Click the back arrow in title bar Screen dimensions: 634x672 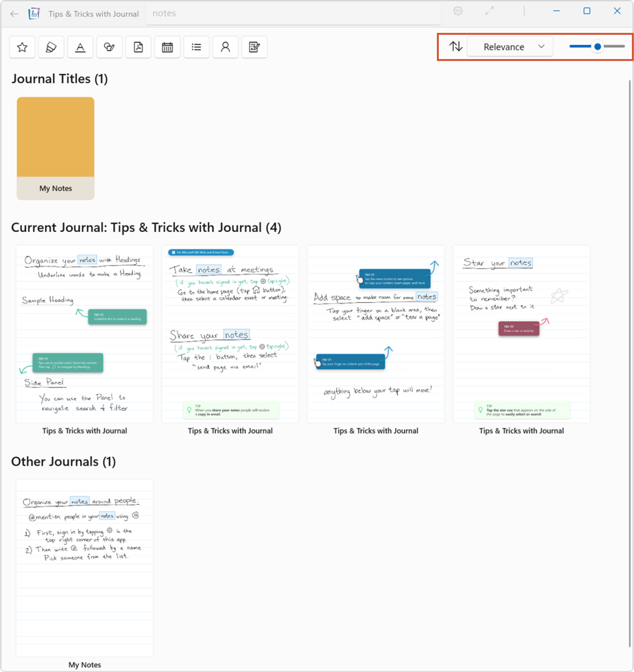(14, 14)
